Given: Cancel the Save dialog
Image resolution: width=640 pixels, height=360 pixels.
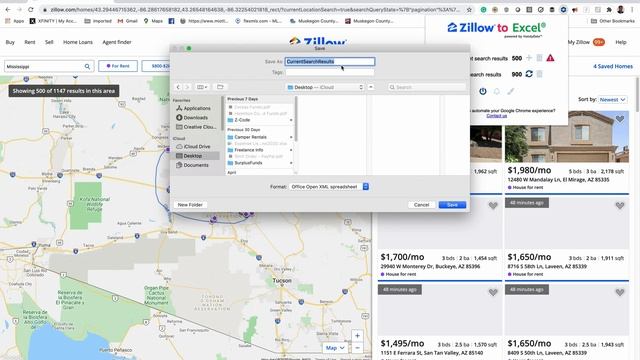Looking at the screenshot, I should (421, 204).
